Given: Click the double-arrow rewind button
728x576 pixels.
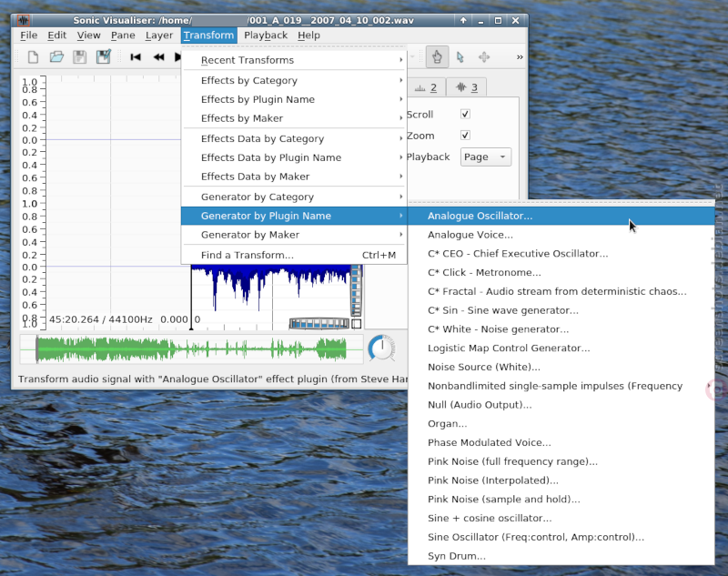Looking at the screenshot, I should pyautogui.click(x=158, y=57).
